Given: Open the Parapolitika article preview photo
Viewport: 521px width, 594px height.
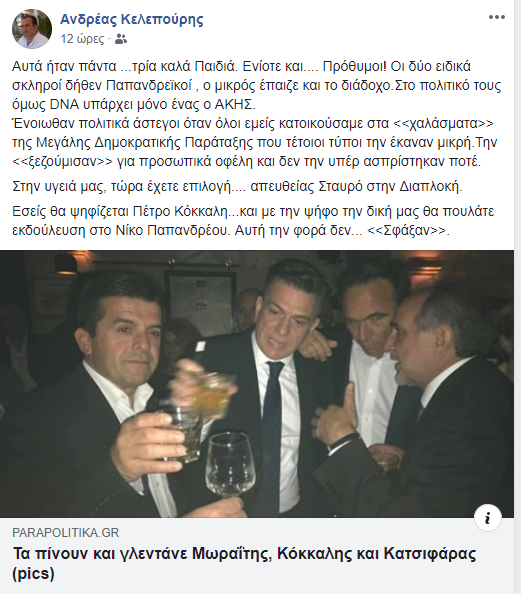Looking at the screenshot, I should (x=257, y=384).
